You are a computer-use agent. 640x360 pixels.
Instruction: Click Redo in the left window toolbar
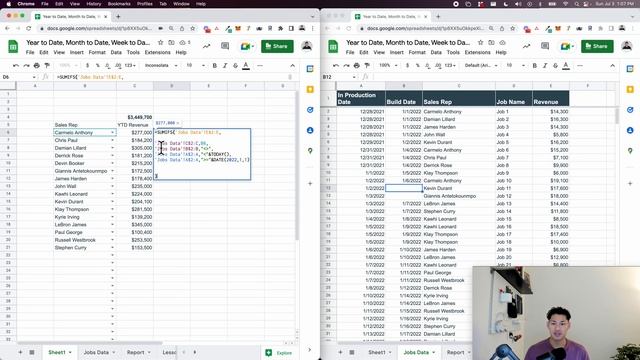point(26,65)
